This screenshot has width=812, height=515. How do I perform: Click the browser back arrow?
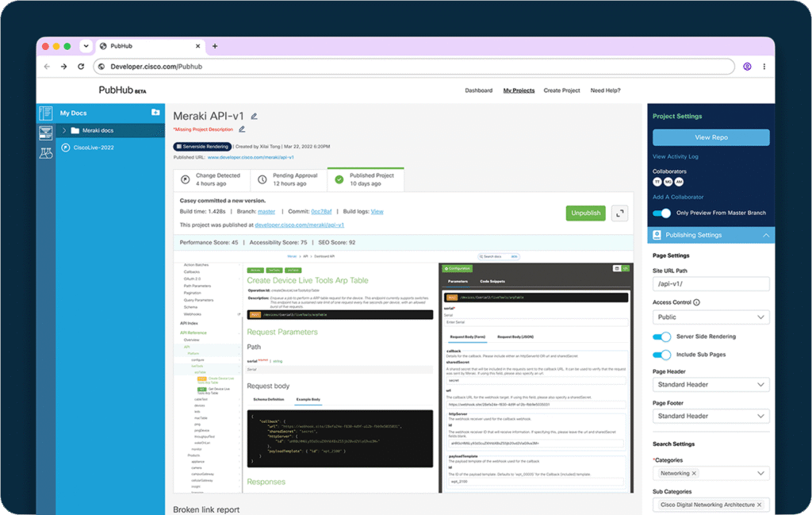point(47,67)
